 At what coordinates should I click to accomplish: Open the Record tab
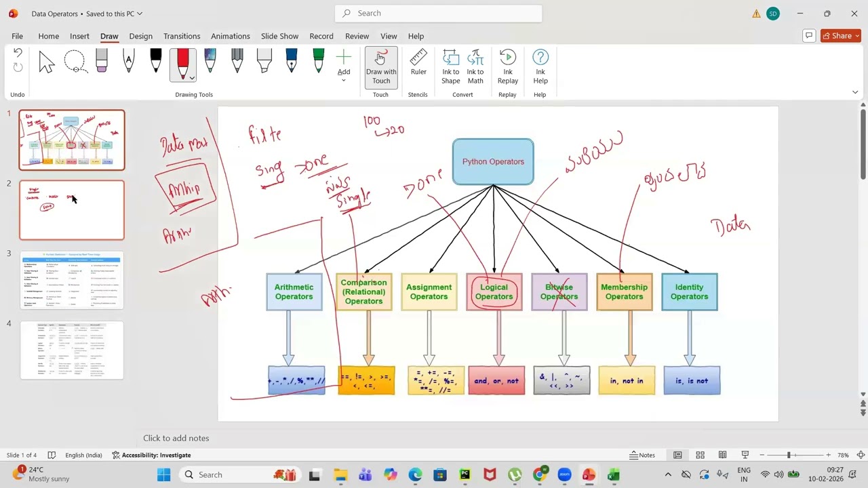[x=321, y=36]
